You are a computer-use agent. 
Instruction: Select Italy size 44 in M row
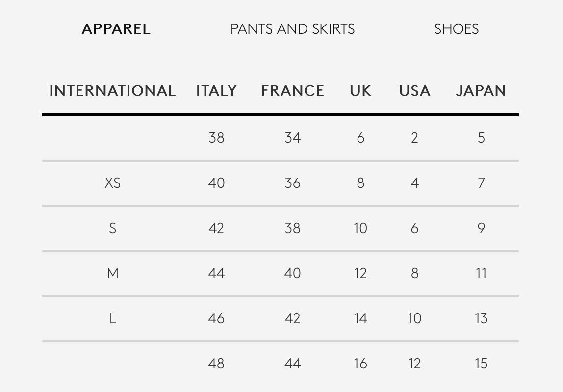(216, 273)
